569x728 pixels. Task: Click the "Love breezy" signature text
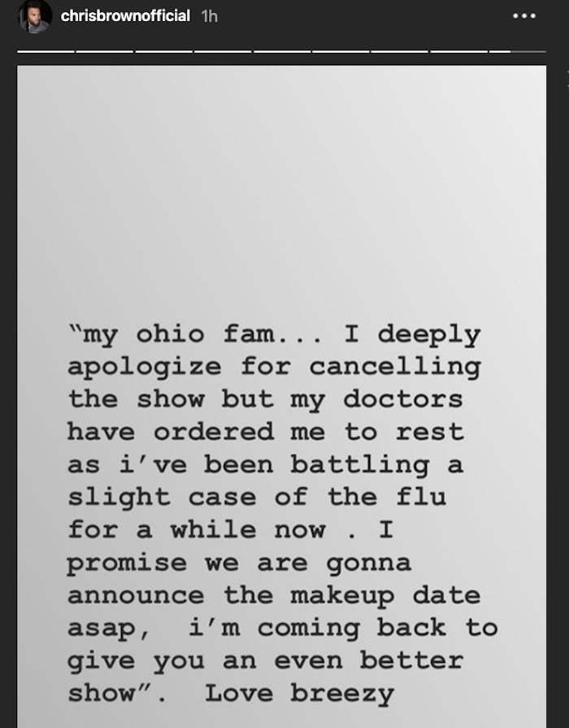click(300, 694)
